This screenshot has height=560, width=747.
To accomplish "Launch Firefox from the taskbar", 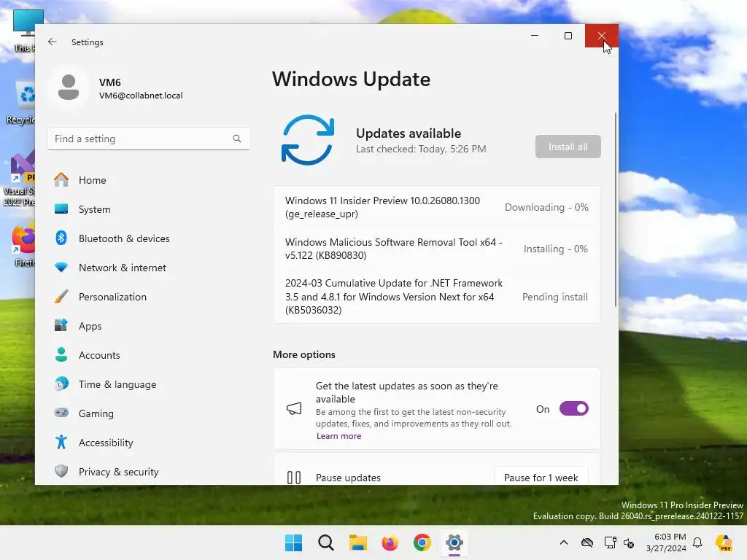I will tap(390, 542).
